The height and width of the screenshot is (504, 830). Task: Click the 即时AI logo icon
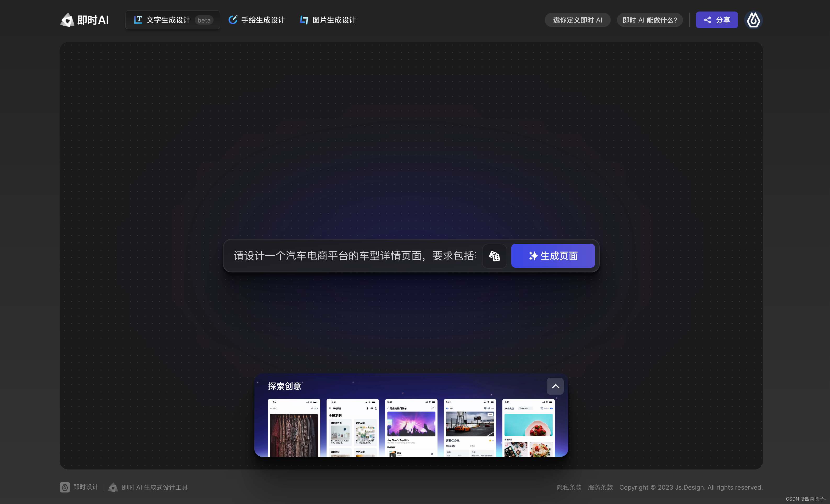67,20
